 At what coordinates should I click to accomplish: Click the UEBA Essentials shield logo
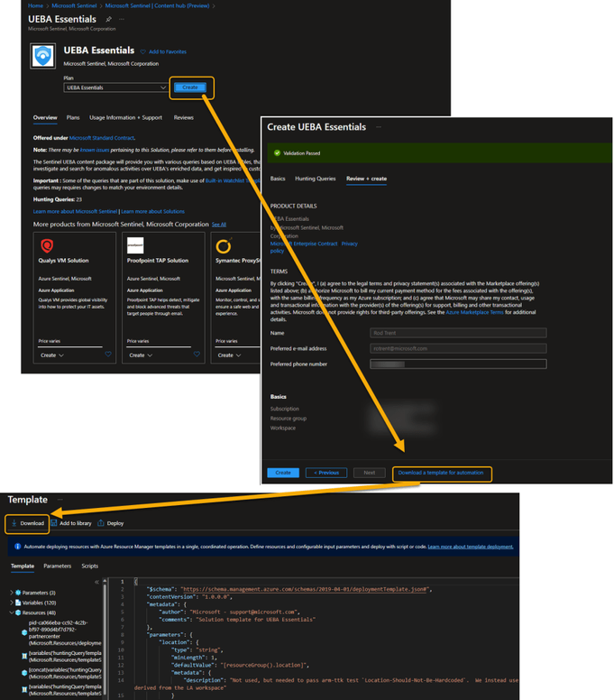click(x=43, y=56)
